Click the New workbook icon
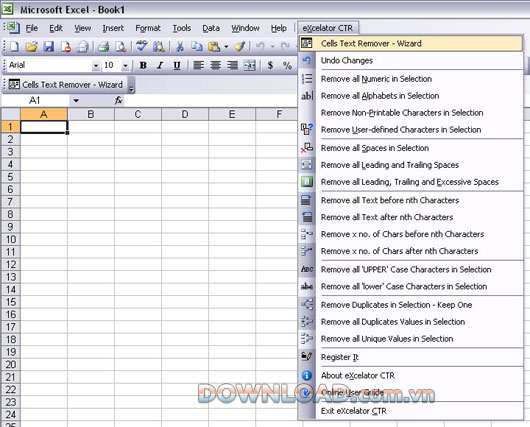This screenshot has height=427, width=530. coord(15,46)
